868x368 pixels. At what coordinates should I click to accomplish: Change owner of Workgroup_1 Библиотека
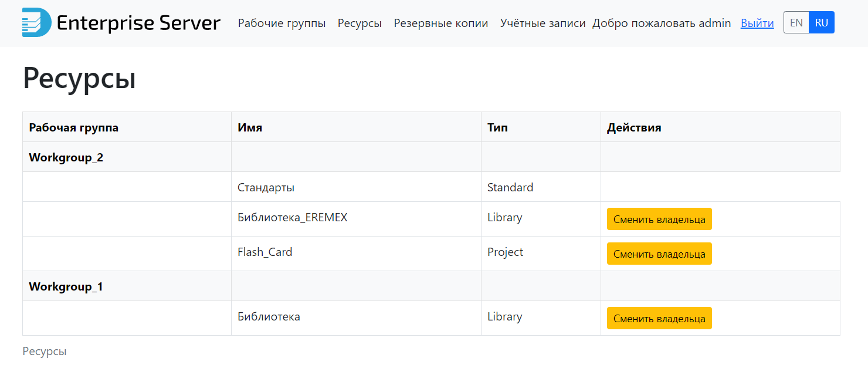point(659,319)
